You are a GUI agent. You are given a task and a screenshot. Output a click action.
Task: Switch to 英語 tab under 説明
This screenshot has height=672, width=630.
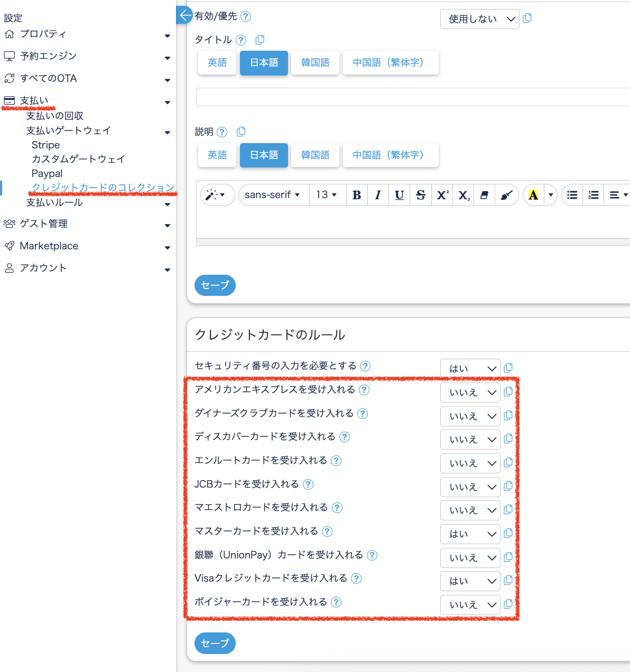[x=217, y=155]
